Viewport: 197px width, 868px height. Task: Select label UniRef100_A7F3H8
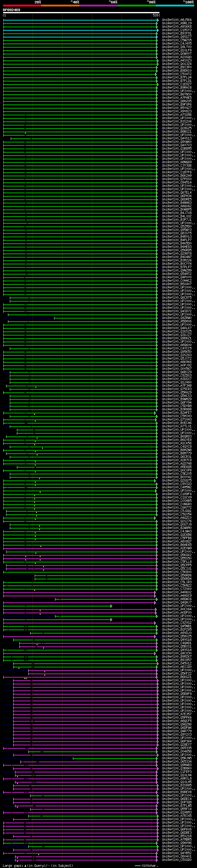(x=177, y=386)
